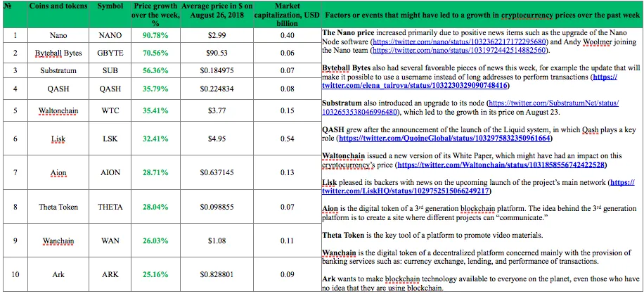Click the $2.99 average price cell
Screen dimensions: 644x294
(217, 35)
